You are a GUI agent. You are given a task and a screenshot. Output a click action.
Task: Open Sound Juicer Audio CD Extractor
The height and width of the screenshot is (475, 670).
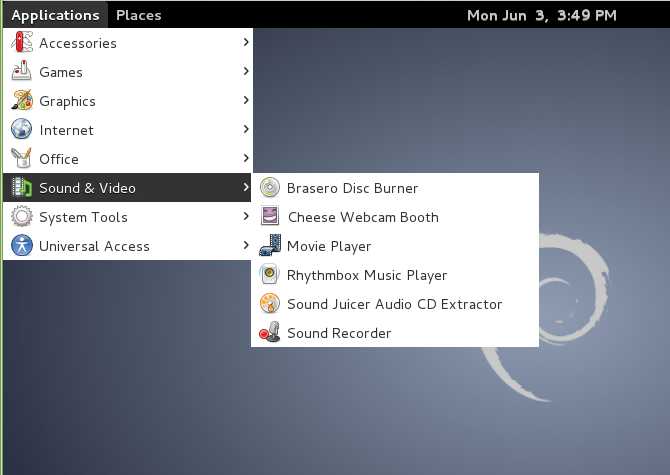(394, 304)
